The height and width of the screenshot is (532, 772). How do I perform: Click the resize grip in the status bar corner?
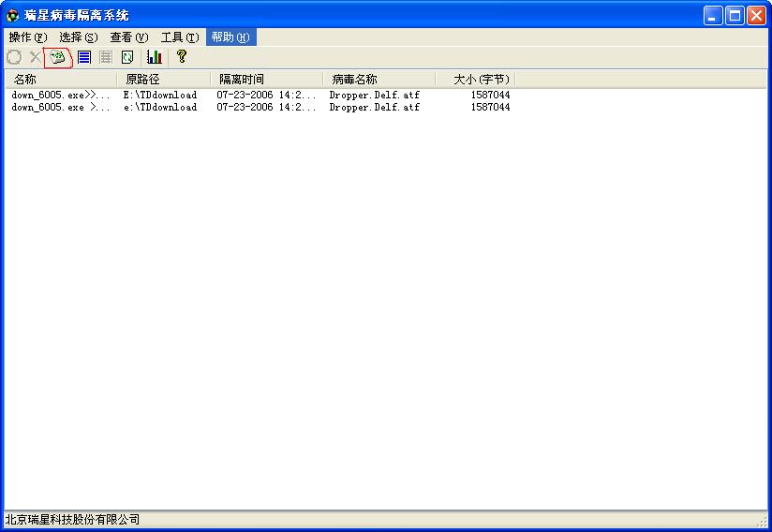(762, 521)
